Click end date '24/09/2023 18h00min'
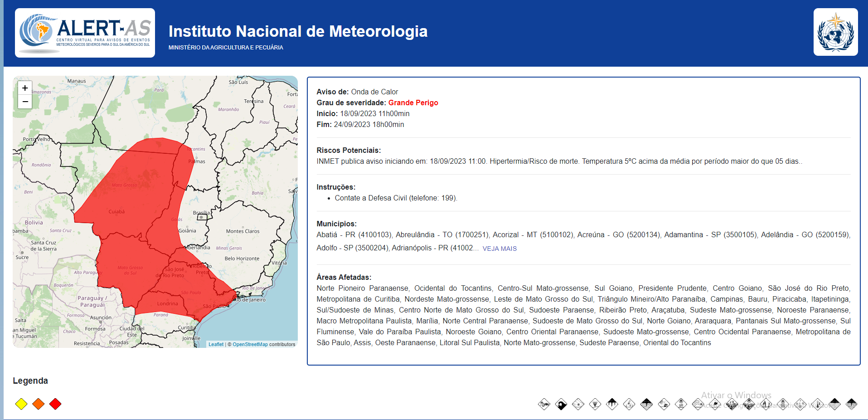 [369, 124]
